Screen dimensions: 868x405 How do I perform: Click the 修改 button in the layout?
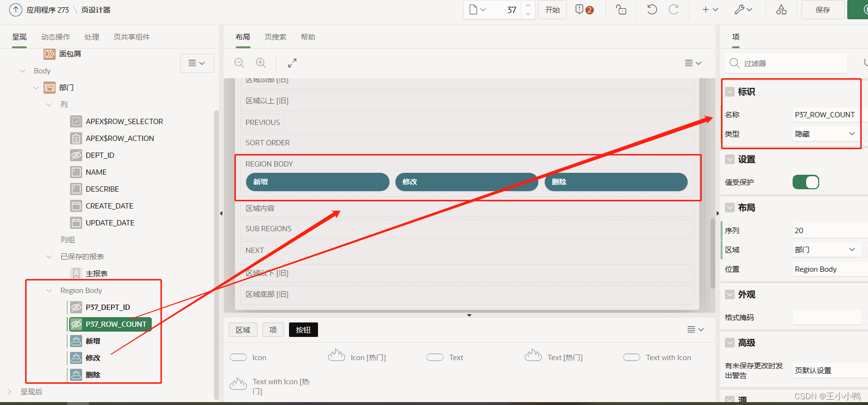466,182
